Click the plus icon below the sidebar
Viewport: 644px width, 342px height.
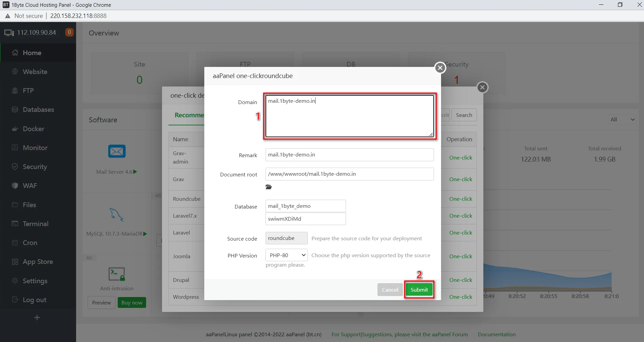[37, 317]
